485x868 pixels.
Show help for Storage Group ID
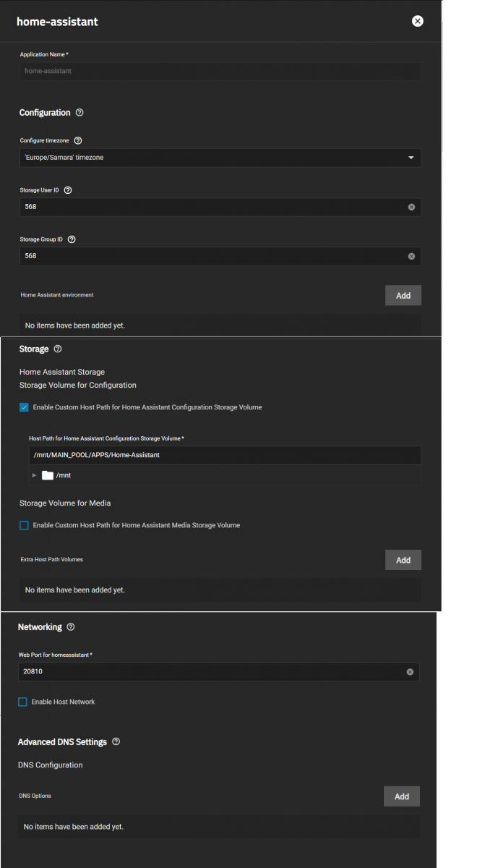pos(72,239)
